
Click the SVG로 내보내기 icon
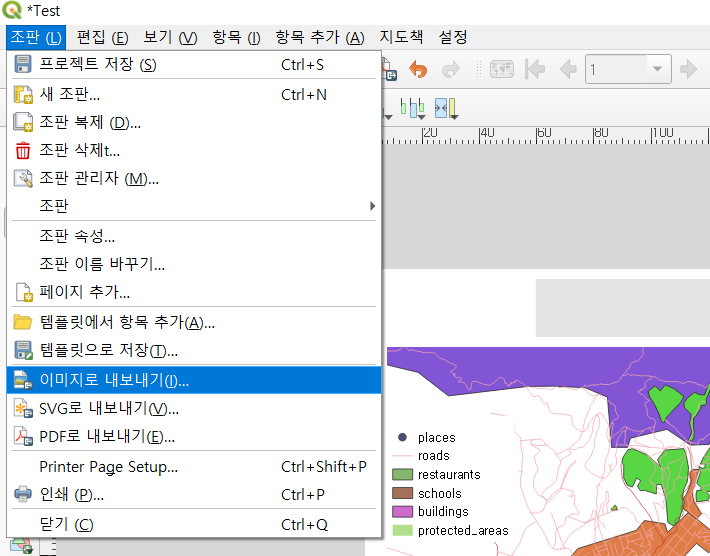(x=23, y=408)
